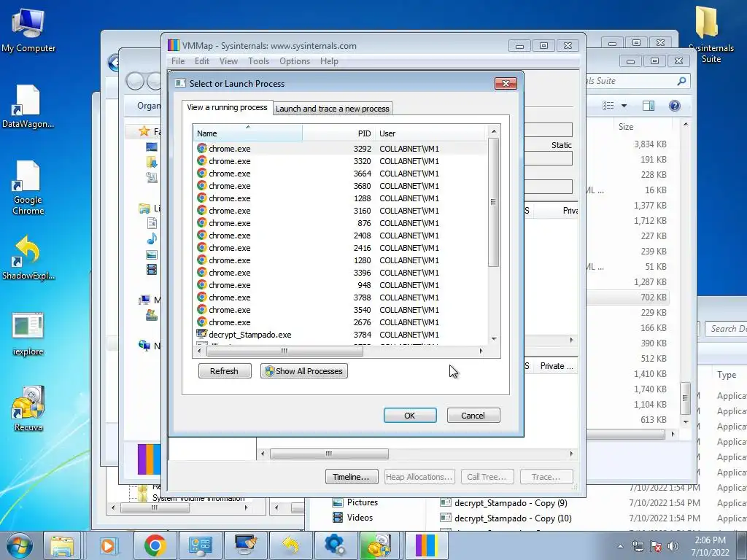The width and height of the screenshot is (747, 560).
Task: Click process list horizontal scroll right arrow
Action: click(481, 351)
